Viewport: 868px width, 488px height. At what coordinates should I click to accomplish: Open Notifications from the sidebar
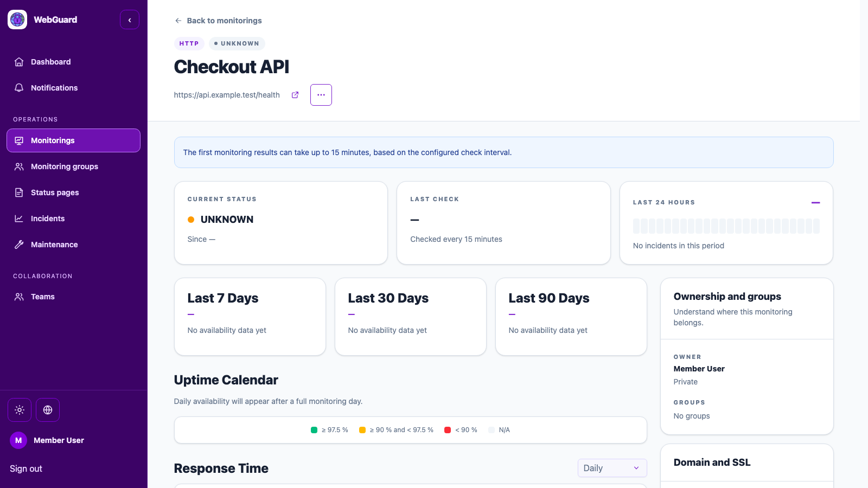73,88
